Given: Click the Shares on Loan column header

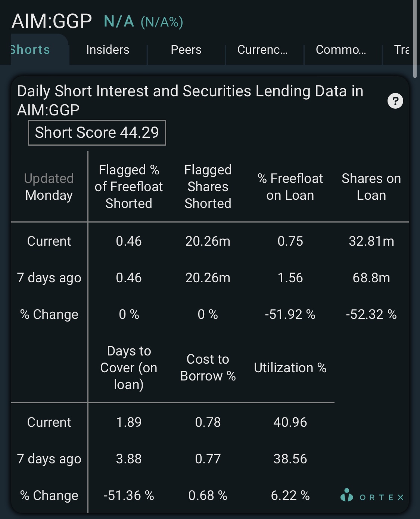Looking at the screenshot, I should [x=371, y=187].
